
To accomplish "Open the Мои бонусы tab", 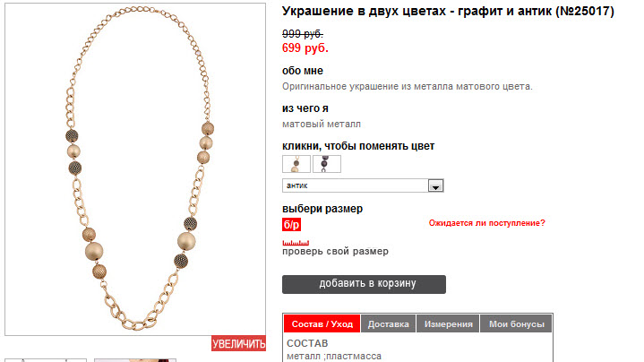I will pos(516,323).
